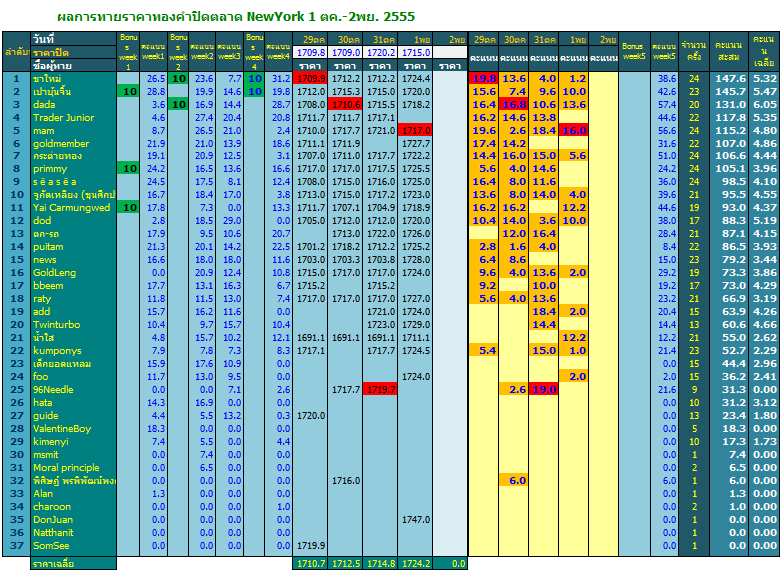Viewport: 783px width, 573px height.
Task: Click the average score 6.05
Action: (765, 104)
